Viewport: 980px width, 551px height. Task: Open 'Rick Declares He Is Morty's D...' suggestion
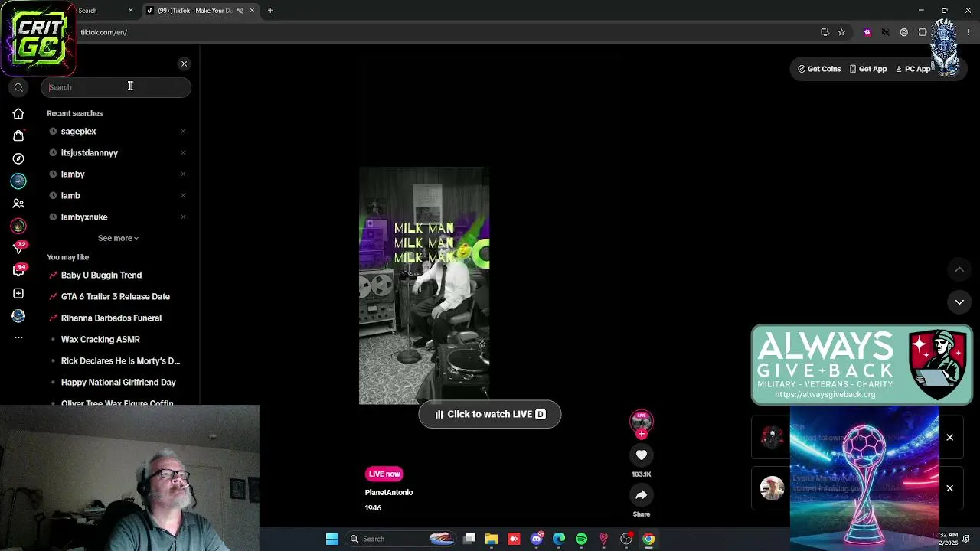[x=120, y=361]
